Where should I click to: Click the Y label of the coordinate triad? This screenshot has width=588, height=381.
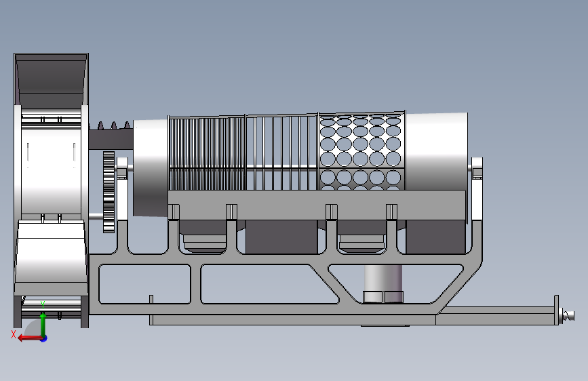(43, 305)
